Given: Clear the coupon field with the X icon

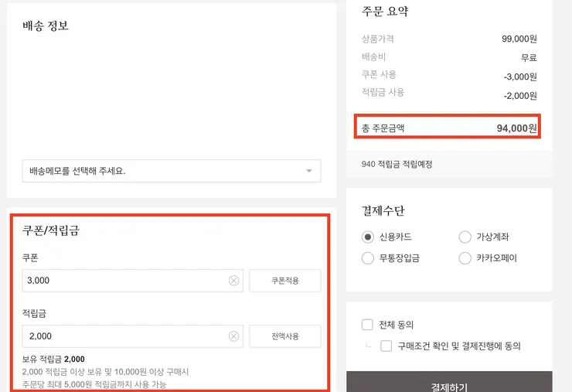Looking at the screenshot, I should [234, 281].
